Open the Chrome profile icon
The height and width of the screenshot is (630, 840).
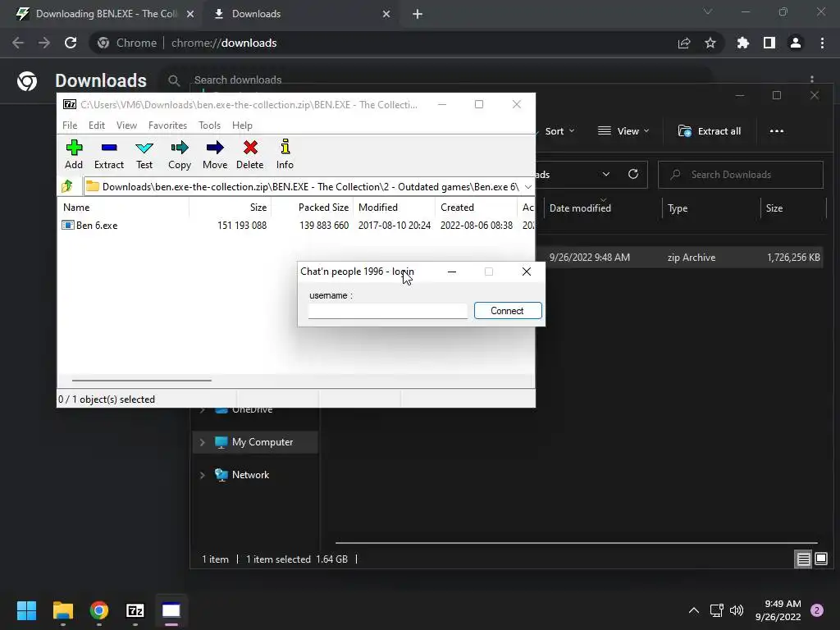click(x=796, y=43)
